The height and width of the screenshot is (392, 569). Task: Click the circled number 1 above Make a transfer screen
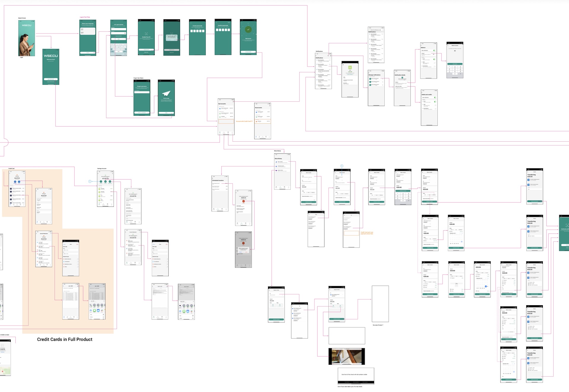[342, 166]
